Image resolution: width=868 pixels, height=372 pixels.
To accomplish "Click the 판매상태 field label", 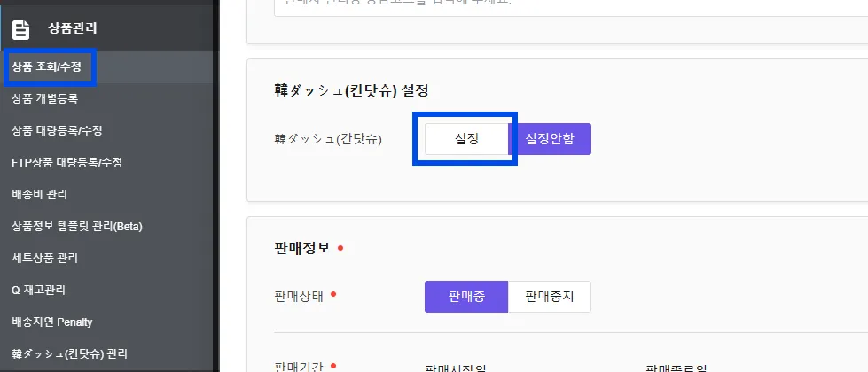I will (299, 297).
